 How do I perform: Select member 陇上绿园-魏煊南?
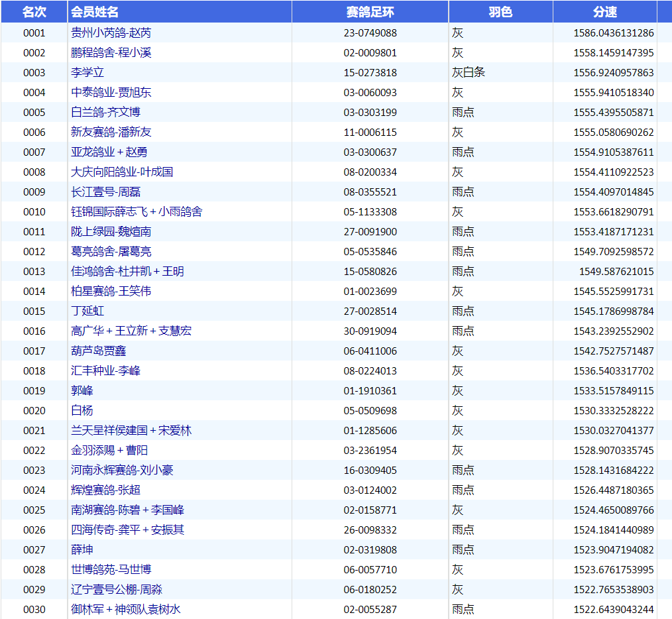tap(111, 231)
